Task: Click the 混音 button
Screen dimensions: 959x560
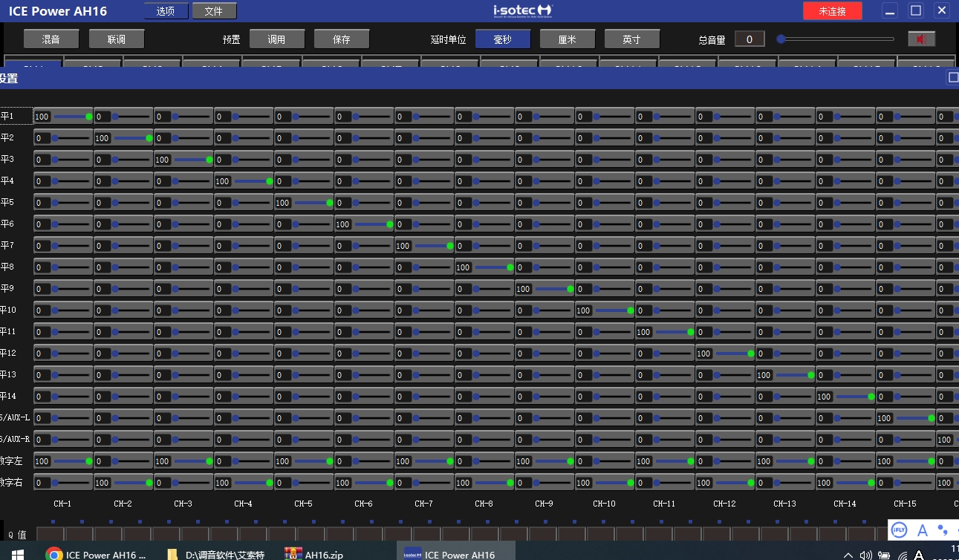Action: point(51,39)
